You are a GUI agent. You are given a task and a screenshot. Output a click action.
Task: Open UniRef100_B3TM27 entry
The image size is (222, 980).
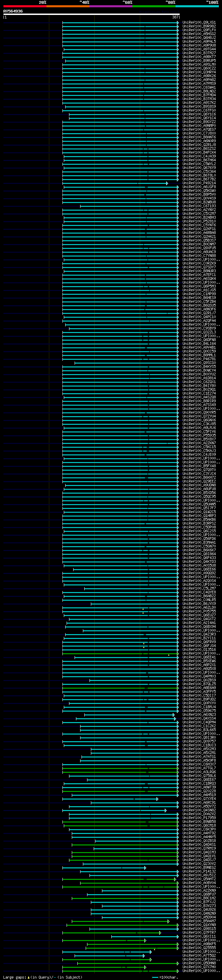point(199,53)
